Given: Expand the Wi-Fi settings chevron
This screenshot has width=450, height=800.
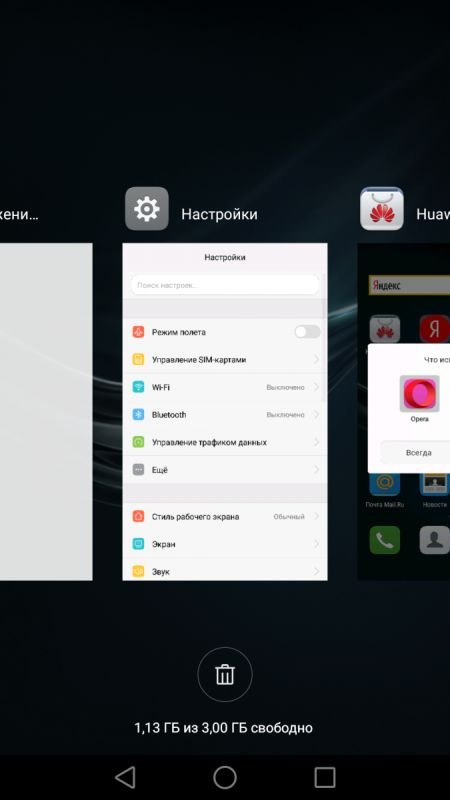Looking at the screenshot, I should [316, 387].
